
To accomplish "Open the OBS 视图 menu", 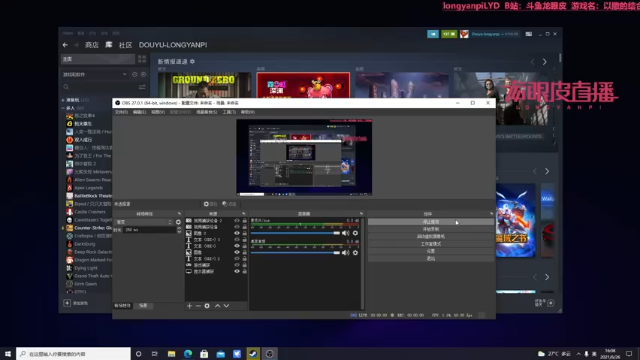I will click(x=158, y=112).
